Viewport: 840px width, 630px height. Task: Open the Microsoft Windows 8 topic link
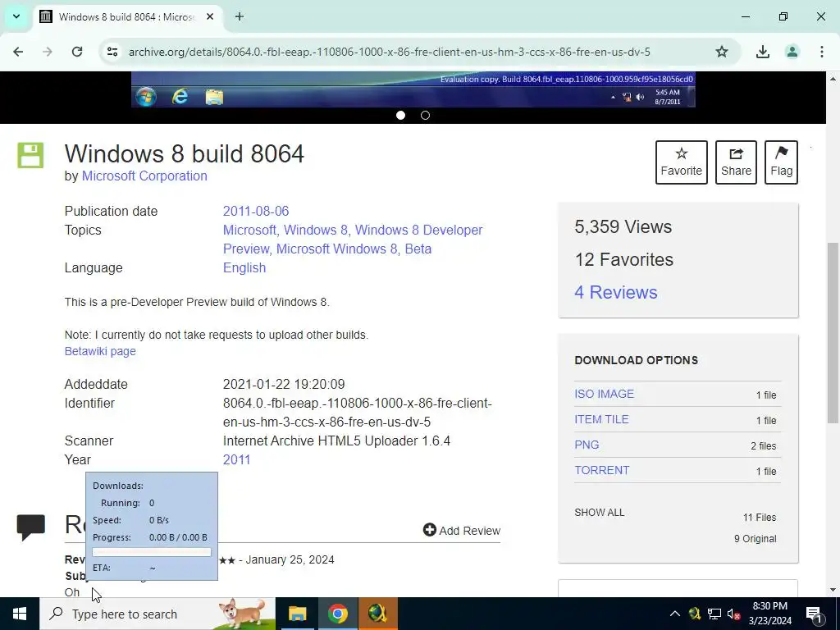336,249
